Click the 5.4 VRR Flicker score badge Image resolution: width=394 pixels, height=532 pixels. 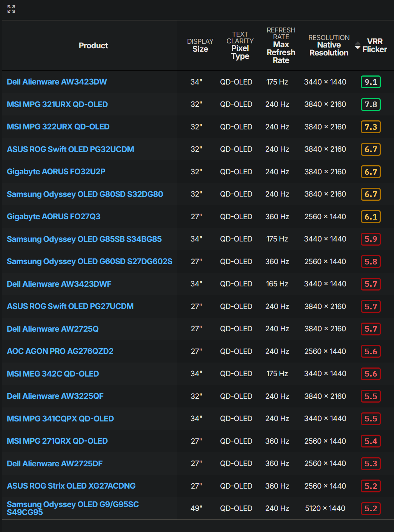click(x=371, y=441)
